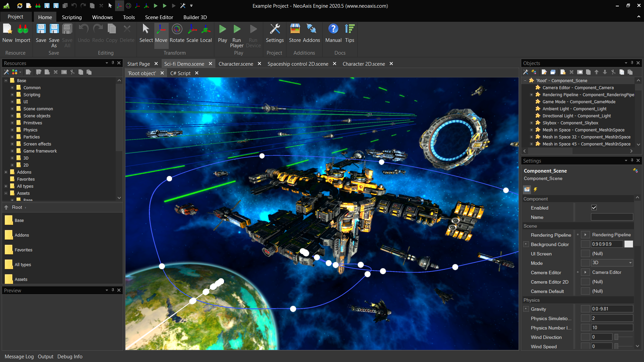Click the Play button to preview
Image resolution: width=644 pixels, height=362 pixels.
[222, 33]
